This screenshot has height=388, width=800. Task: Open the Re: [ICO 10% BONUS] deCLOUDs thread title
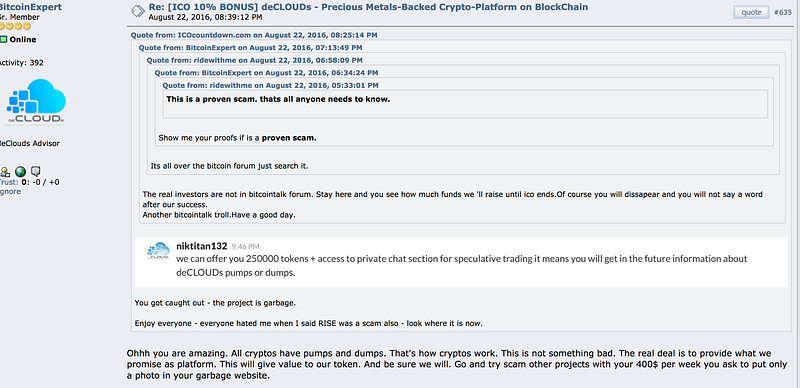click(x=368, y=7)
